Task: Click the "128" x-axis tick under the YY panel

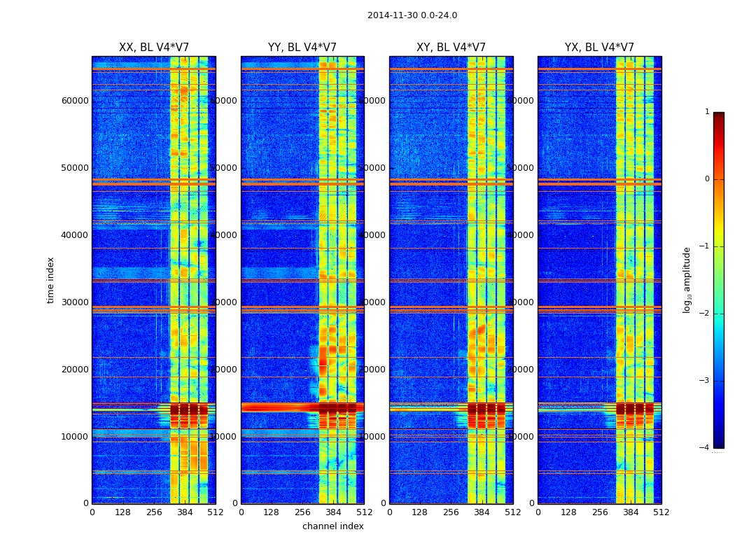Action: click(x=272, y=512)
